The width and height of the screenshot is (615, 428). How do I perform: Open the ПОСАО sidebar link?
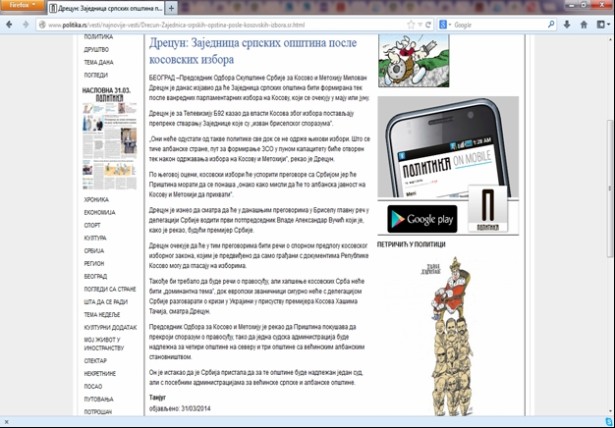pos(93,386)
